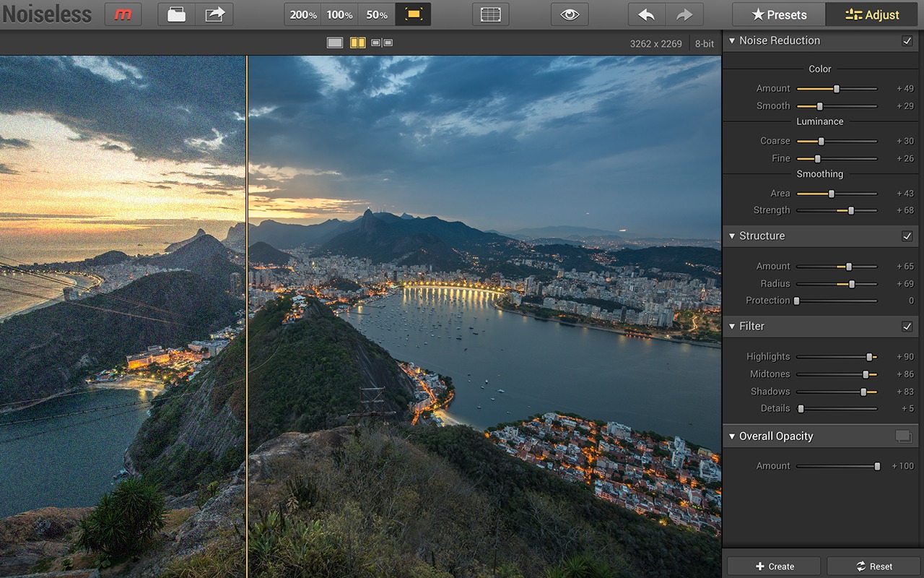Collapse the Noise Reduction section
924x578 pixels.
click(732, 41)
